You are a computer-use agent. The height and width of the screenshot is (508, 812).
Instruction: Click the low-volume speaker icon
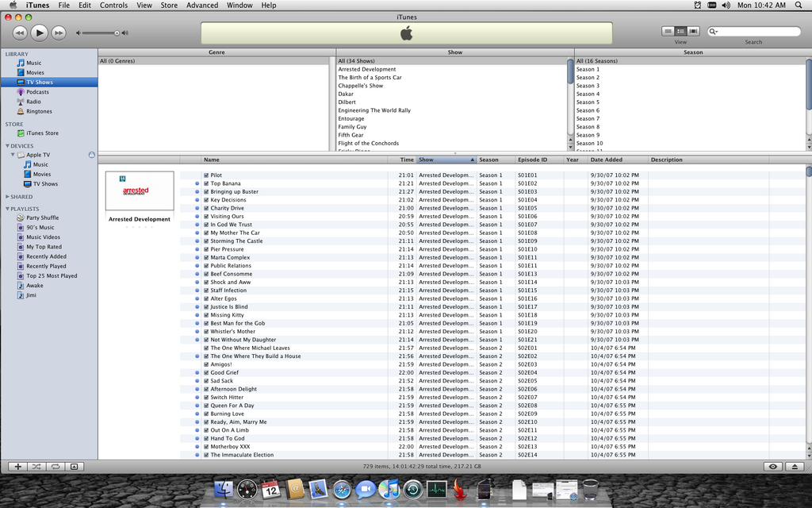tap(79, 33)
